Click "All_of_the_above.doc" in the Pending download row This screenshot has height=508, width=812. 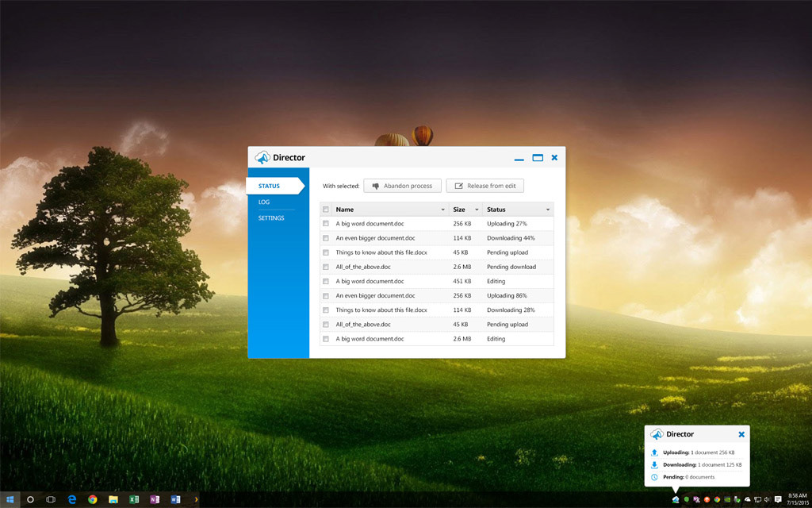[363, 267]
